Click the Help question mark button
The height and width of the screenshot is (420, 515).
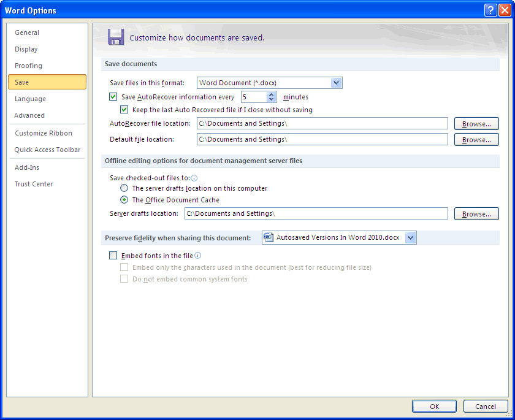(490, 10)
